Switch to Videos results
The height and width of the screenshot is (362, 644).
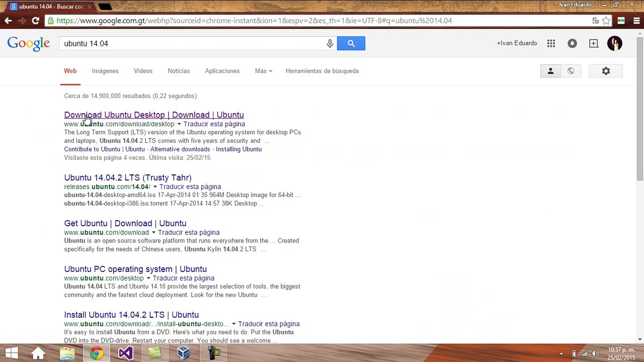coord(143,71)
